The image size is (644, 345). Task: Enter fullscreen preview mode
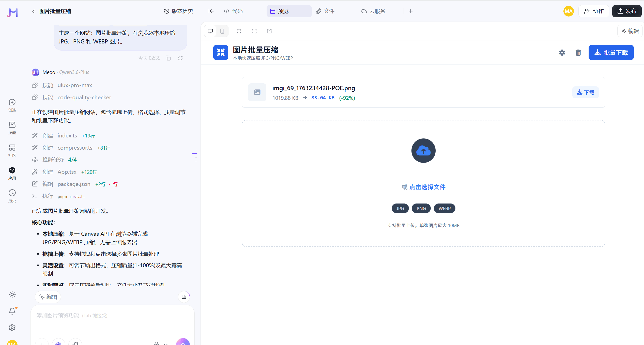[x=254, y=31]
